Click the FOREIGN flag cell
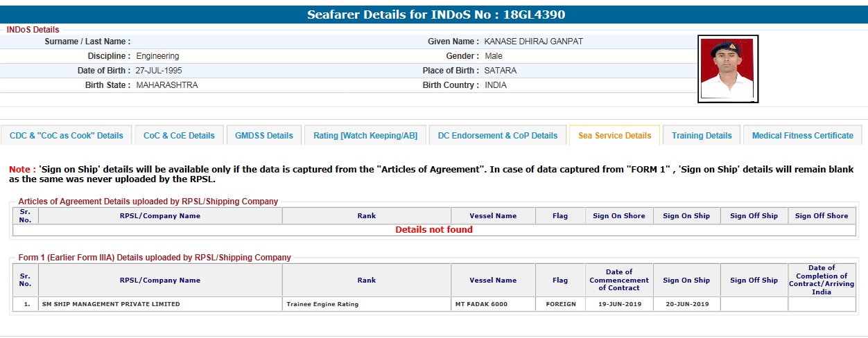 point(560,304)
